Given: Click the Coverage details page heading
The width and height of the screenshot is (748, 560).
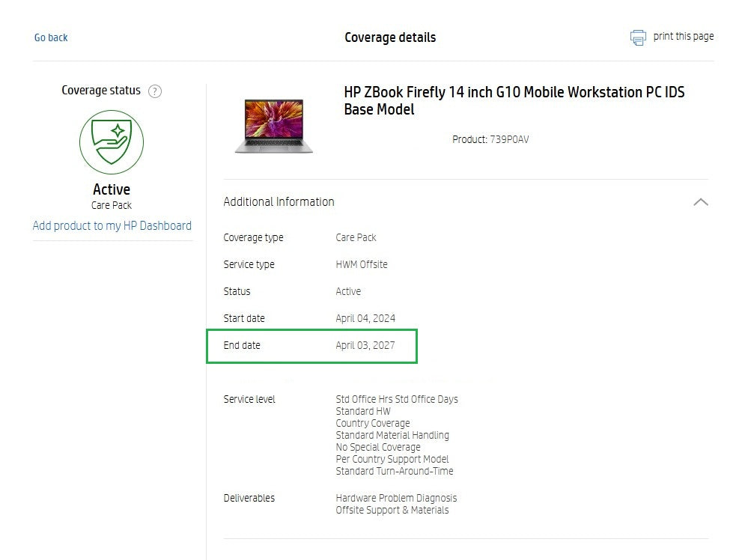Looking at the screenshot, I should point(390,37).
